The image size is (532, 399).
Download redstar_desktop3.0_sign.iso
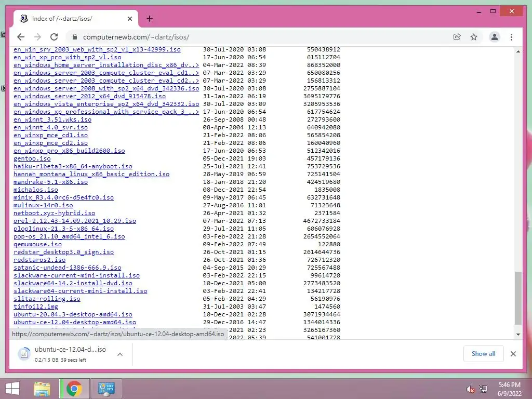click(64, 252)
